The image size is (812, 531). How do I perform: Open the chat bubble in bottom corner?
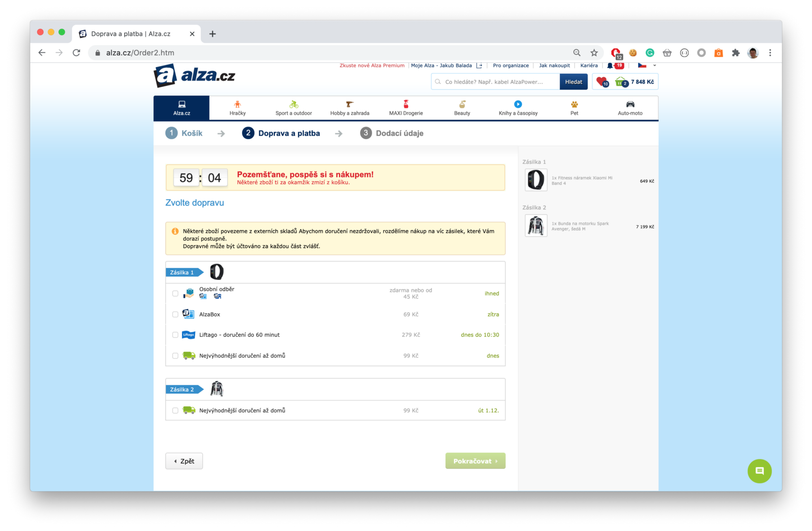(759, 471)
